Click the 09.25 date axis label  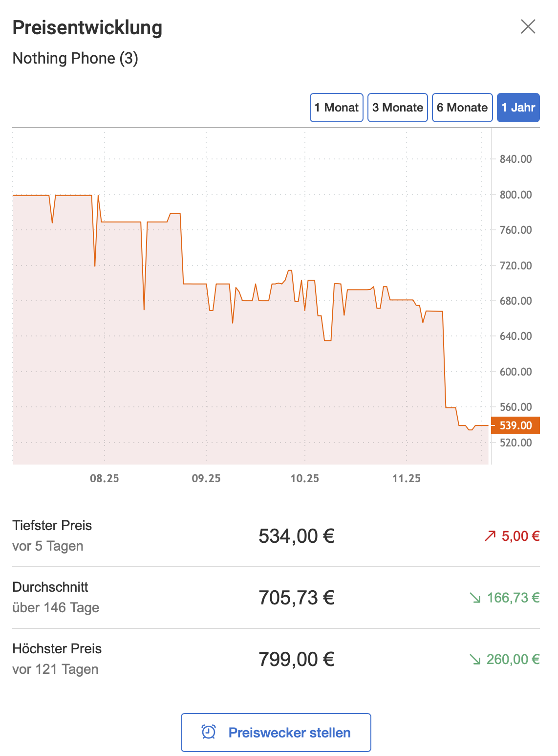click(x=206, y=479)
